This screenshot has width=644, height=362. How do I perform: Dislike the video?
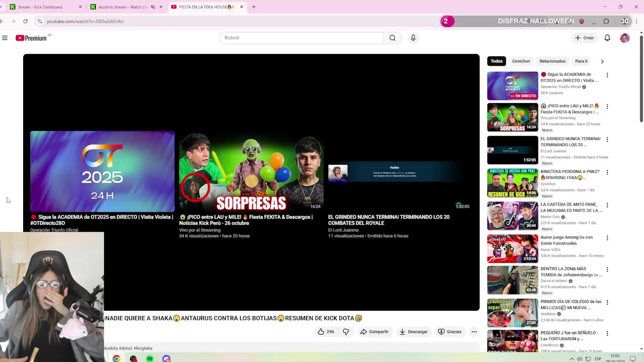point(346,332)
